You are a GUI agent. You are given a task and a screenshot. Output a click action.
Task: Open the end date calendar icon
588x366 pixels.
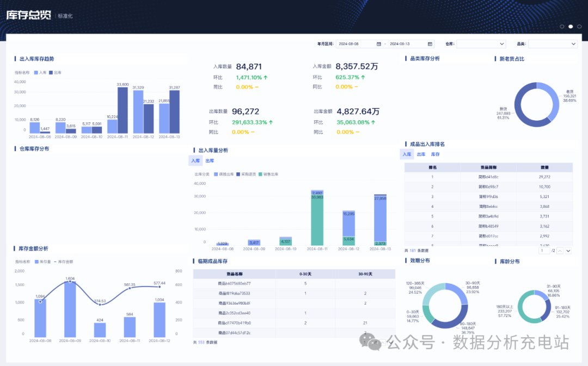[430, 44]
